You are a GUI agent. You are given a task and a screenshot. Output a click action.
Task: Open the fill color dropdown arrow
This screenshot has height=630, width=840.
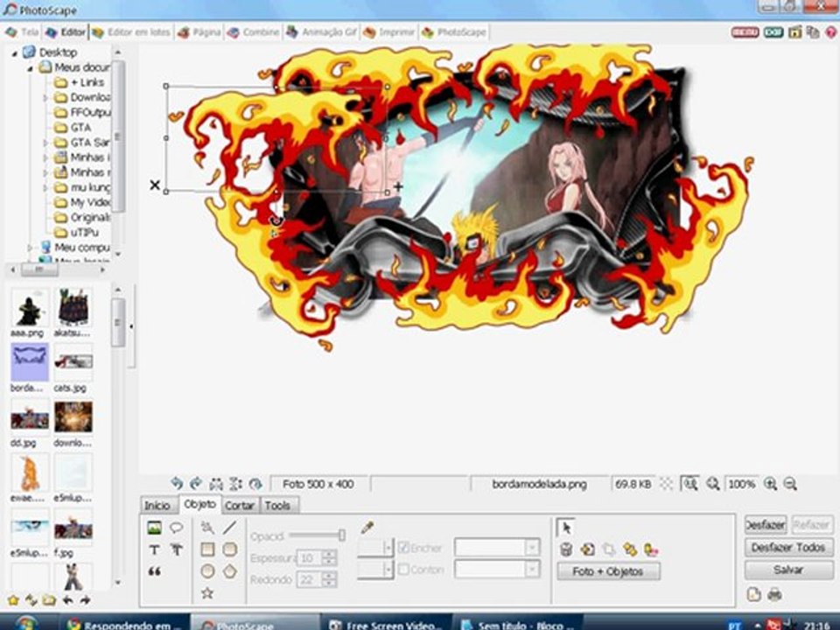point(388,548)
